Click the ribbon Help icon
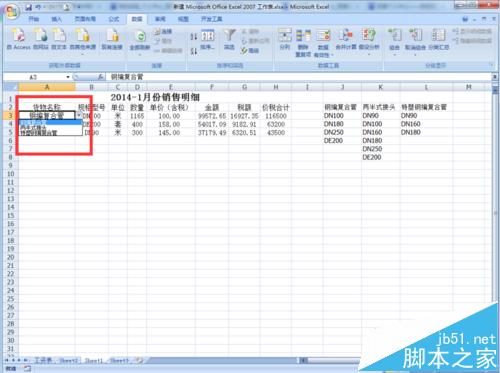This screenshot has height=373, width=500. pos(465,19)
